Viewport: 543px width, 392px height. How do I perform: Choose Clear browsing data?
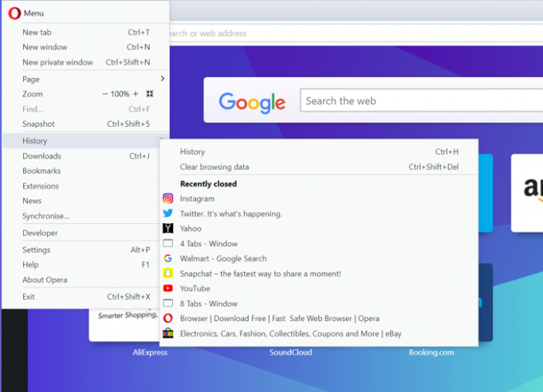[214, 167]
